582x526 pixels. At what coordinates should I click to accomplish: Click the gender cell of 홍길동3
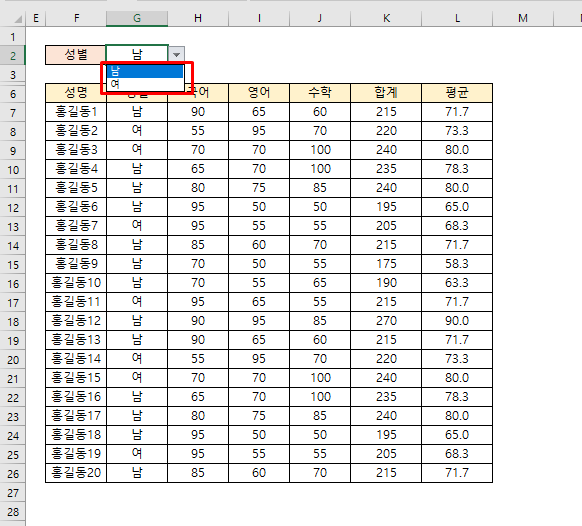pyautogui.click(x=137, y=150)
